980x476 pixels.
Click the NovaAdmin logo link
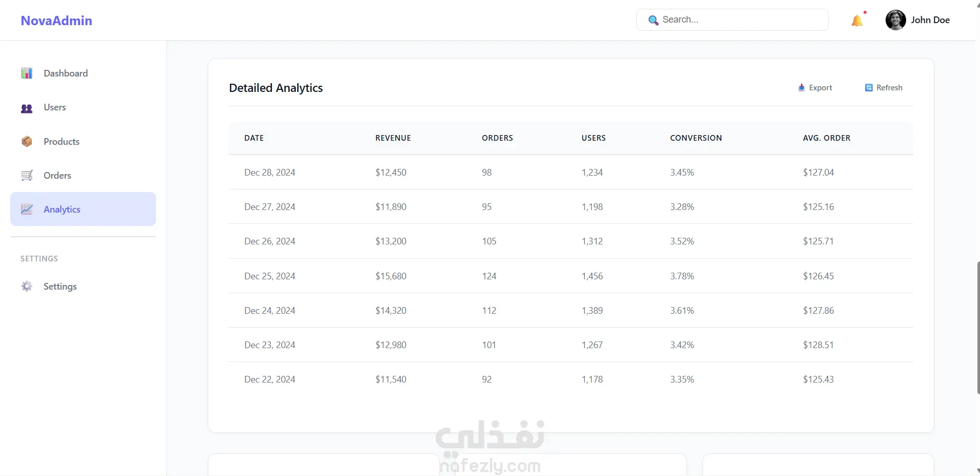56,21
